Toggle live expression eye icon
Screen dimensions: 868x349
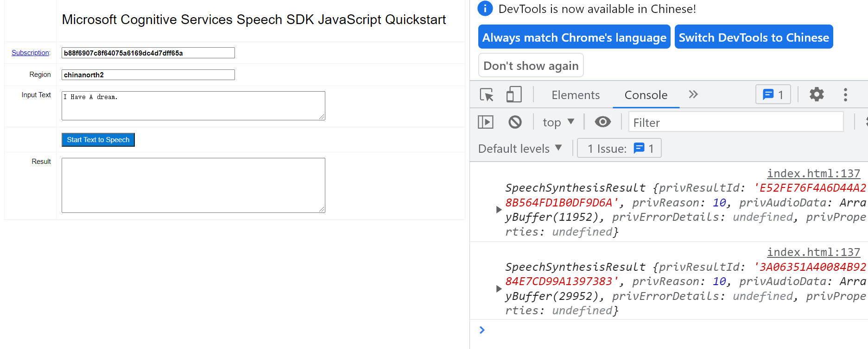coord(602,122)
